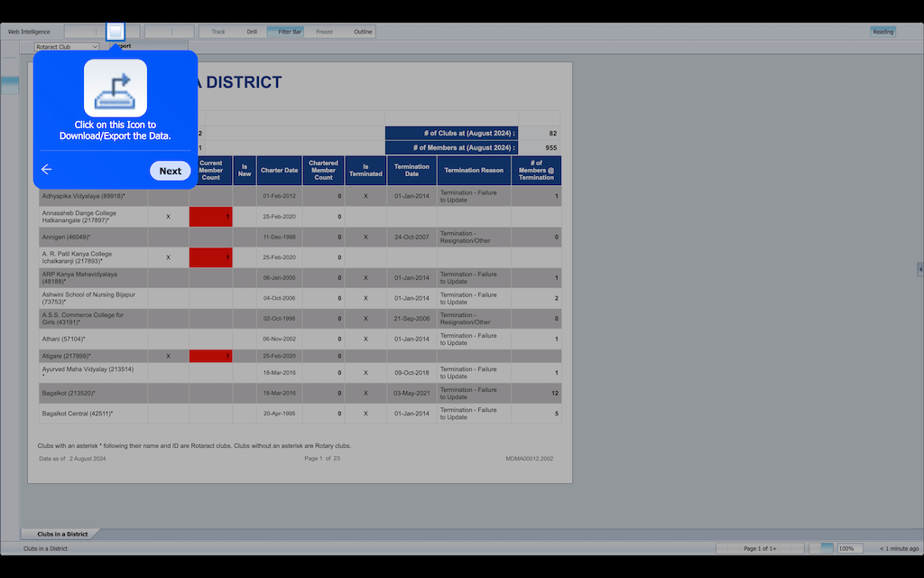Click the Page 1 of 1+ indicator
Screen dimensions: 924x578
coord(760,548)
